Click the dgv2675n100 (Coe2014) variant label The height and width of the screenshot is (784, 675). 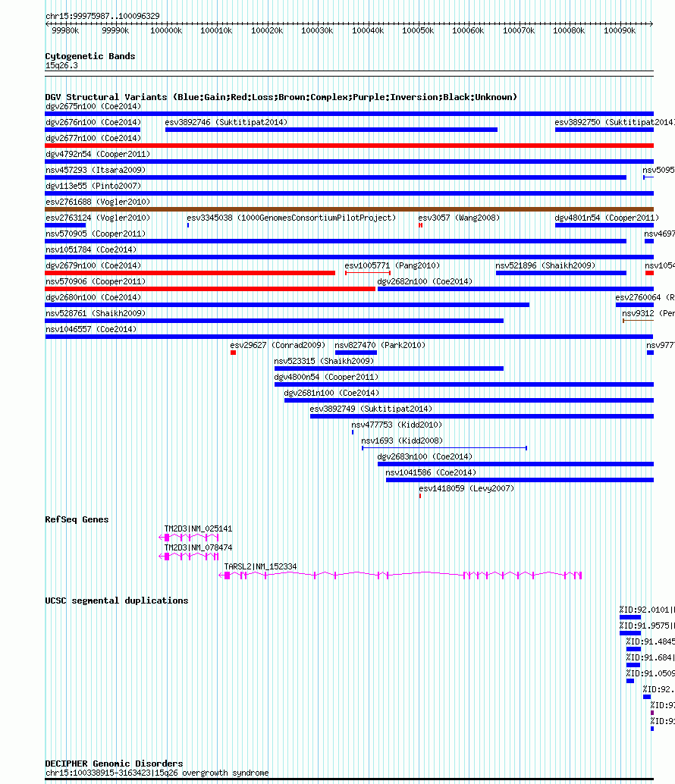tap(93, 106)
